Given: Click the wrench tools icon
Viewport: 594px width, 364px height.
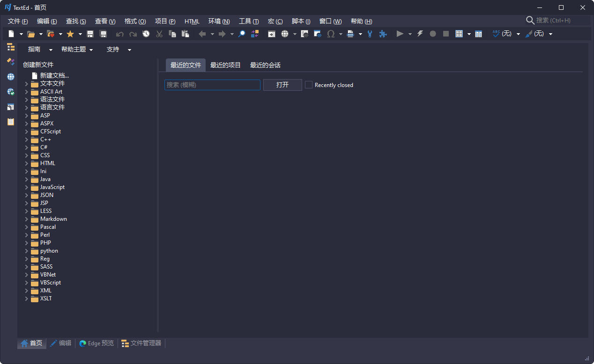Looking at the screenshot, I should (x=370, y=34).
